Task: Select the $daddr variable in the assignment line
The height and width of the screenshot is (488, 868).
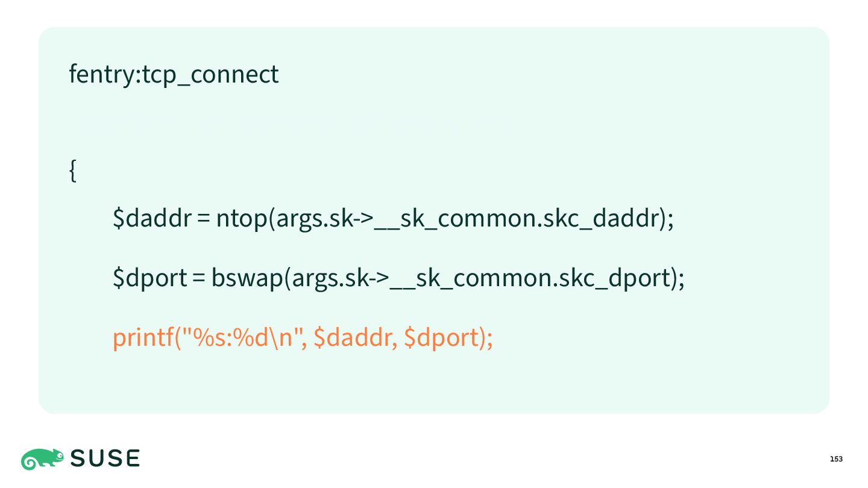Action: coord(152,218)
